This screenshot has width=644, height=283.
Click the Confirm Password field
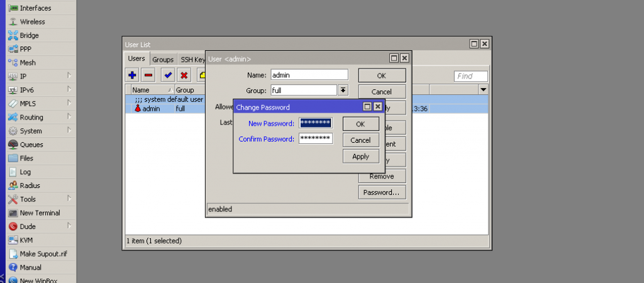pyautogui.click(x=315, y=139)
